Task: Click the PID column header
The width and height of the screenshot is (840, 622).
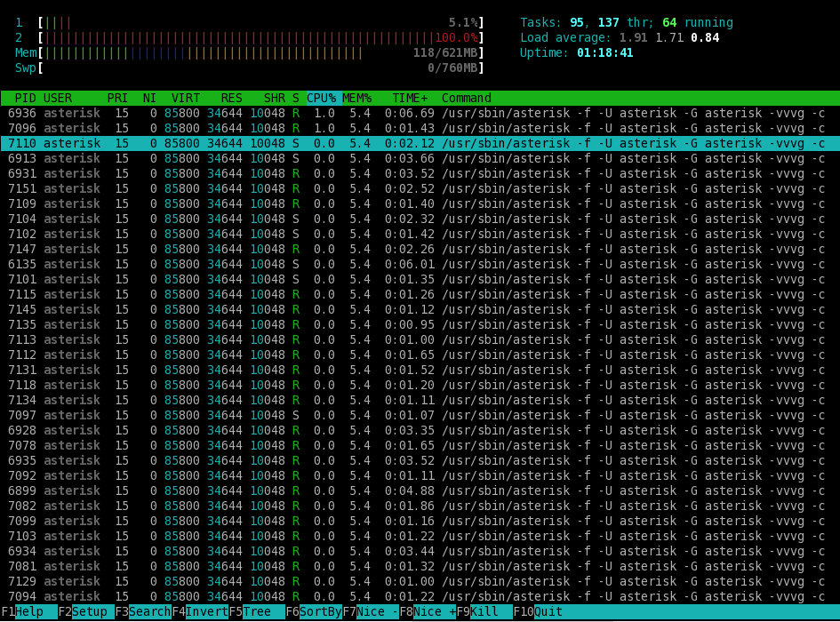Action: (x=25, y=99)
